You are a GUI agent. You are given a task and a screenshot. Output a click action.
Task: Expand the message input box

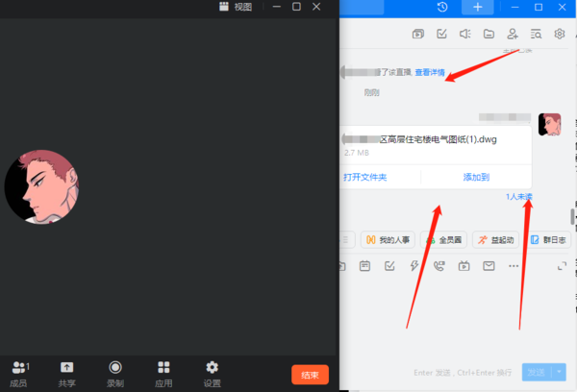point(561,266)
